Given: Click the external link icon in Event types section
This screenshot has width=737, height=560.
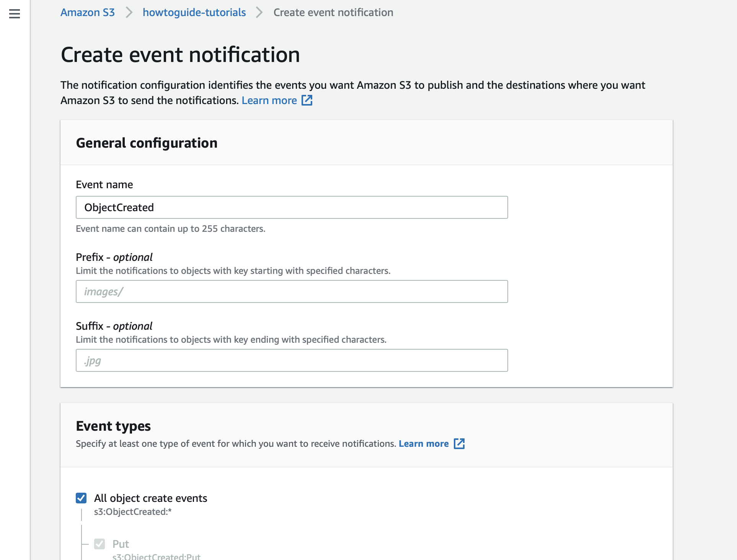Looking at the screenshot, I should pos(459,443).
